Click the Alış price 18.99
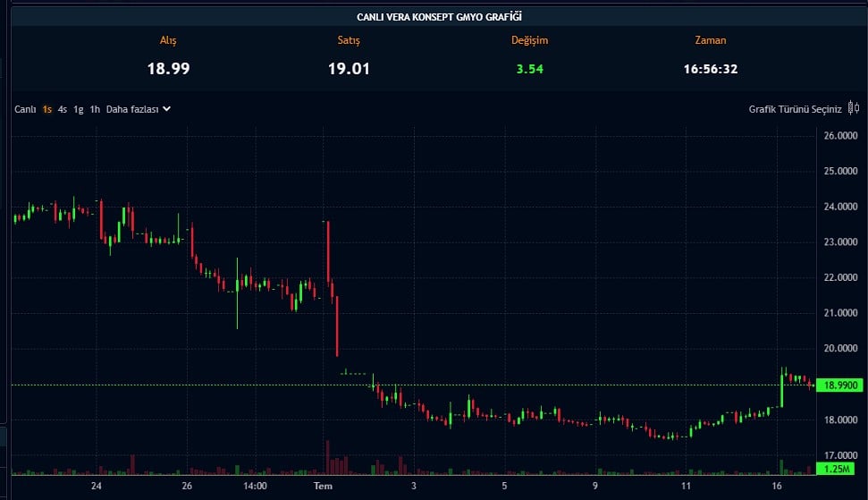Viewport: 868px width, 500px height. tap(168, 69)
